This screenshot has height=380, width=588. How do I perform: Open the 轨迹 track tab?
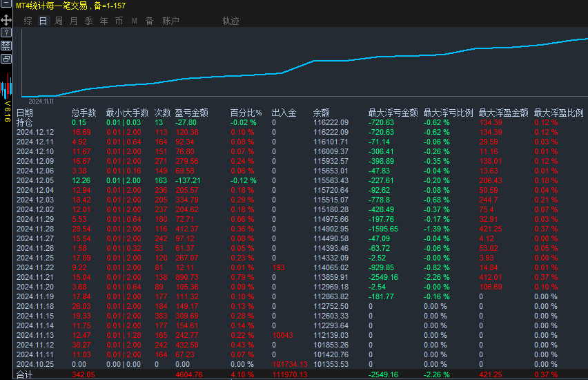231,21
